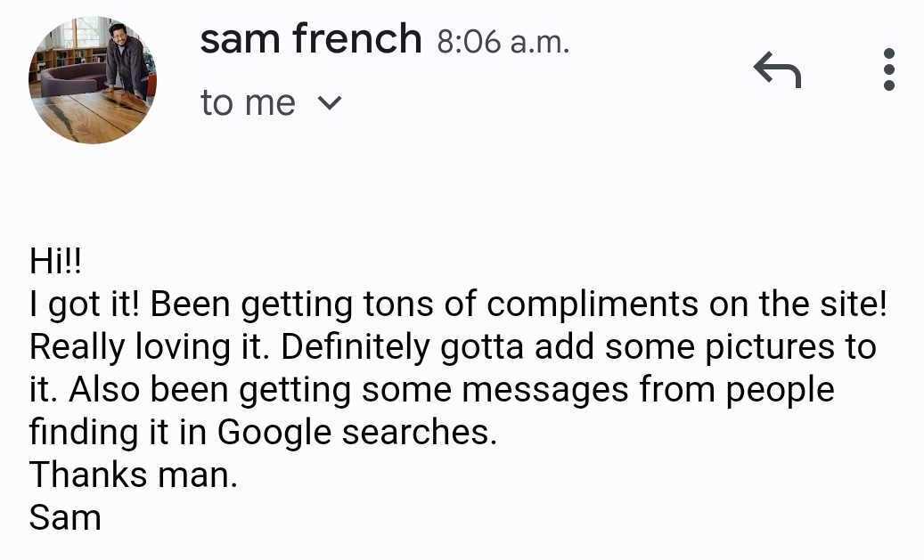
Task: Click the 8:06 a.m. timestamp
Action: (503, 42)
